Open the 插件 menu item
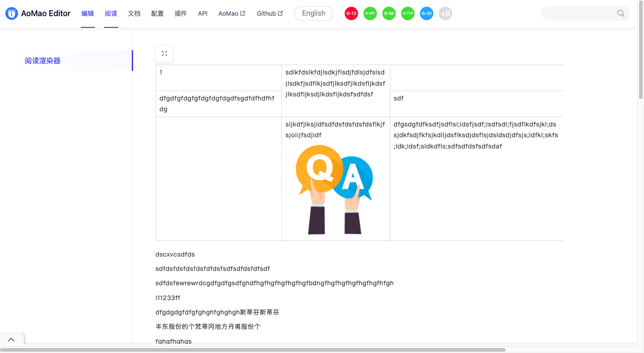 [181, 13]
